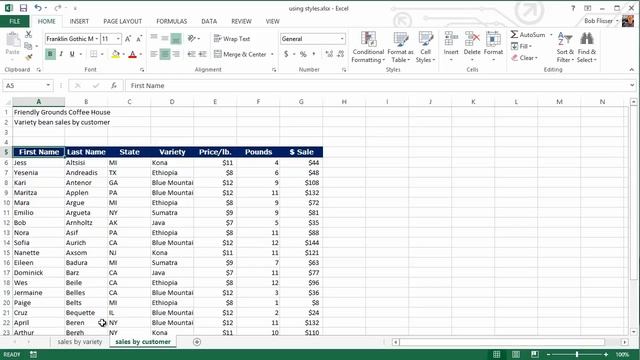640x360 pixels.
Task: Open the font size dropdown
Action: pos(118,39)
